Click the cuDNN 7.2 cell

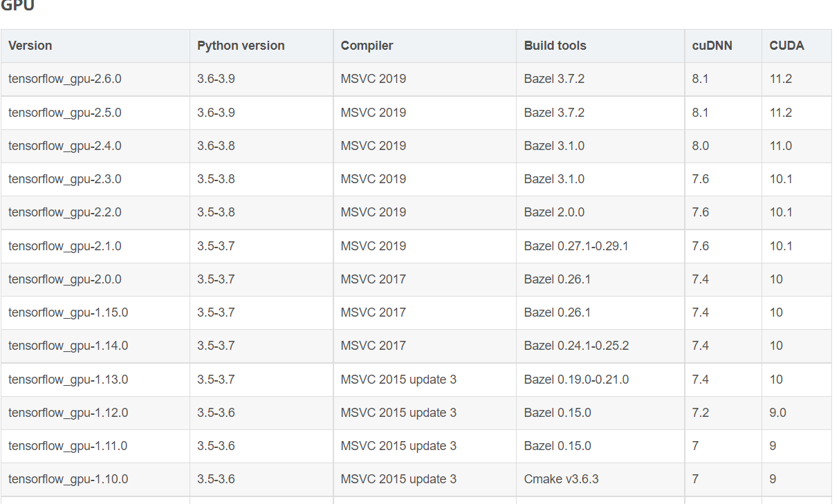[x=723, y=413]
